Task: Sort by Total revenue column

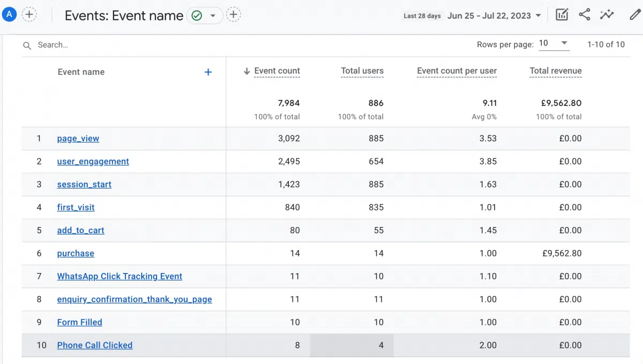Action: (556, 71)
